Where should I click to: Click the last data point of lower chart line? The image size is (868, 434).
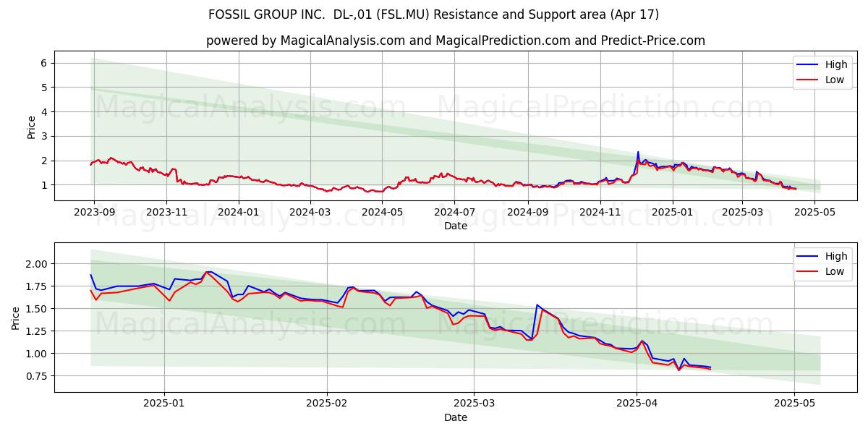tap(710, 367)
